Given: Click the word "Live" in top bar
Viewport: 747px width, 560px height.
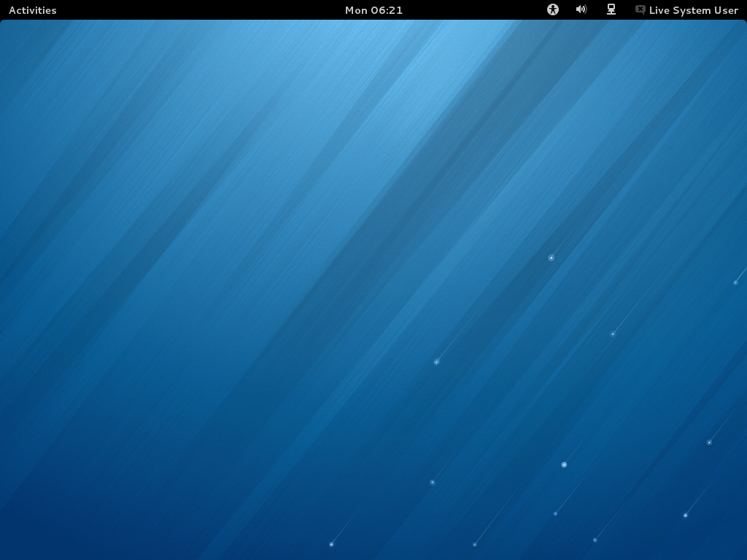Looking at the screenshot, I should coord(659,10).
